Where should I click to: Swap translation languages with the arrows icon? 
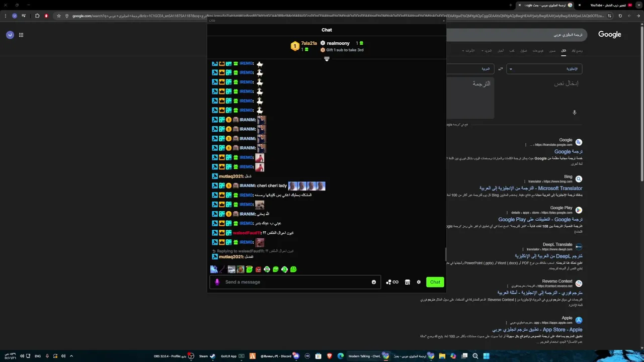500,69
